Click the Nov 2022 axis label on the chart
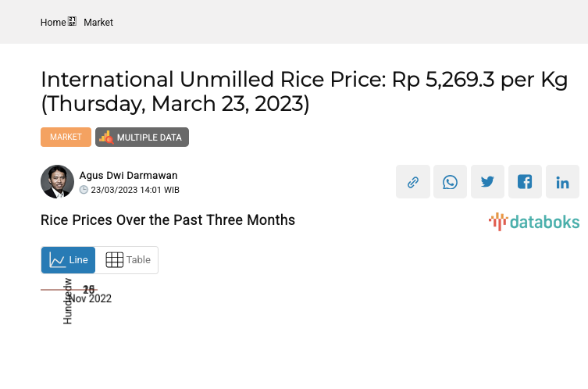 [x=91, y=298]
